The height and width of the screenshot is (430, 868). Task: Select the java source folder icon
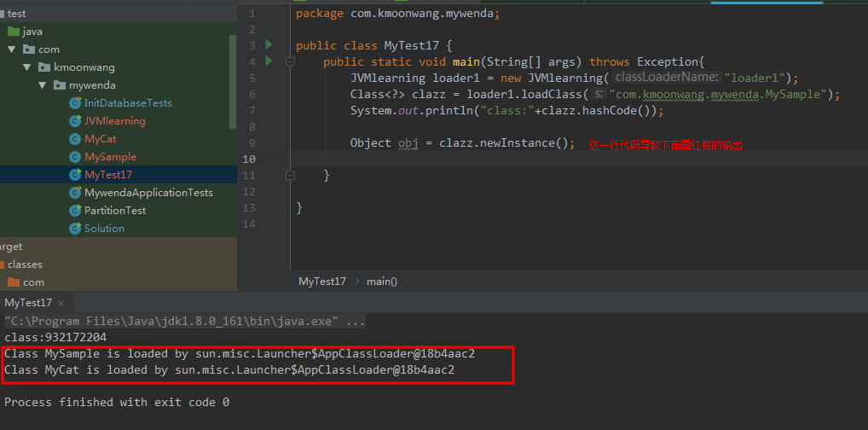tap(14, 32)
